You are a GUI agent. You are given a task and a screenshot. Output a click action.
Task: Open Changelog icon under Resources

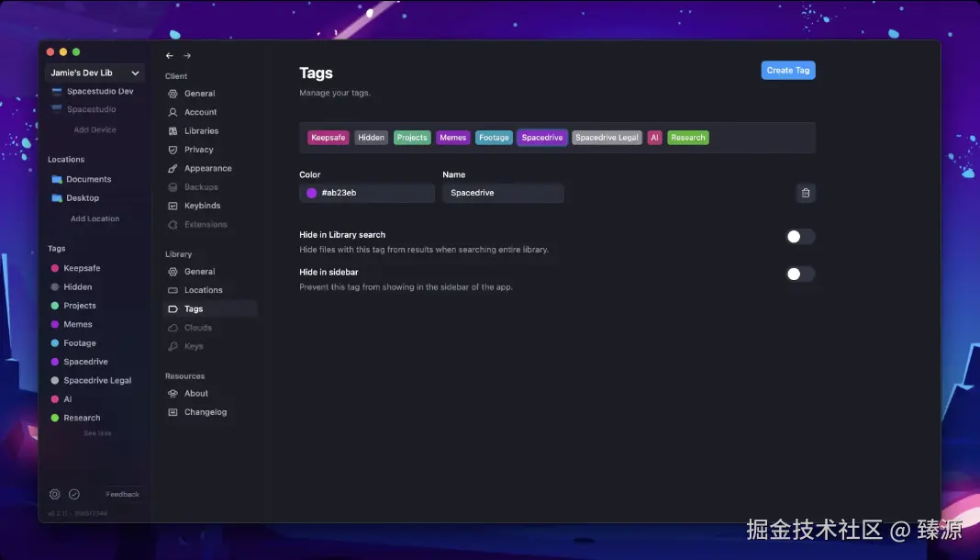click(173, 412)
